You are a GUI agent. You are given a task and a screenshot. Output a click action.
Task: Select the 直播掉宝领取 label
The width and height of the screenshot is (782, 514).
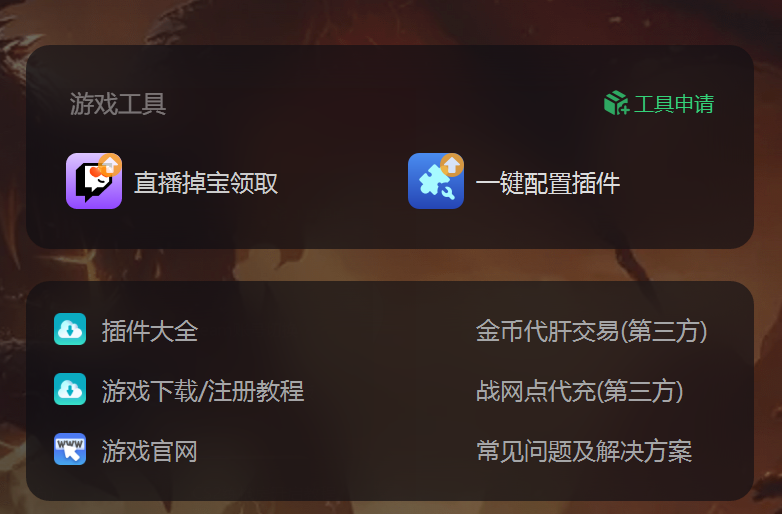[x=206, y=183]
